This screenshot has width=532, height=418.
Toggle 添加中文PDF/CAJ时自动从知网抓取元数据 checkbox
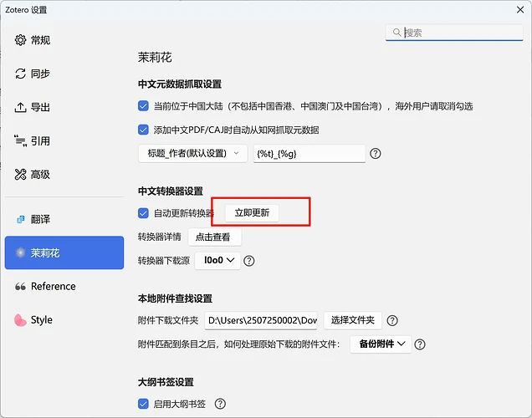coord(143,130)
